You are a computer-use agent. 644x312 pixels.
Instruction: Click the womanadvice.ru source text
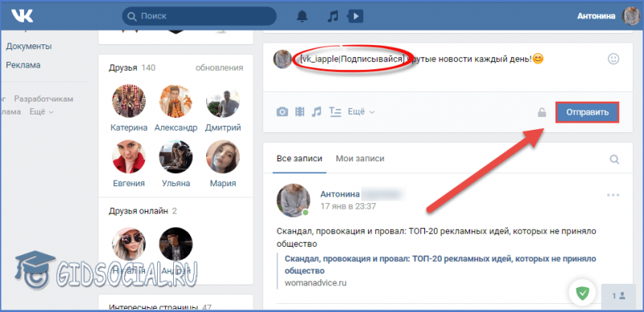coord(316,283)
